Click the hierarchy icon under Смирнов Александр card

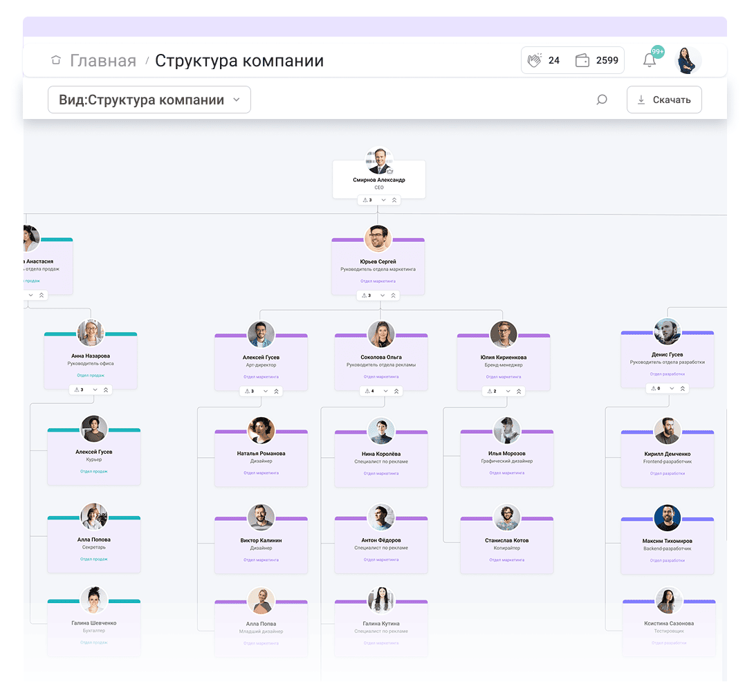click(x=365, y=200)
